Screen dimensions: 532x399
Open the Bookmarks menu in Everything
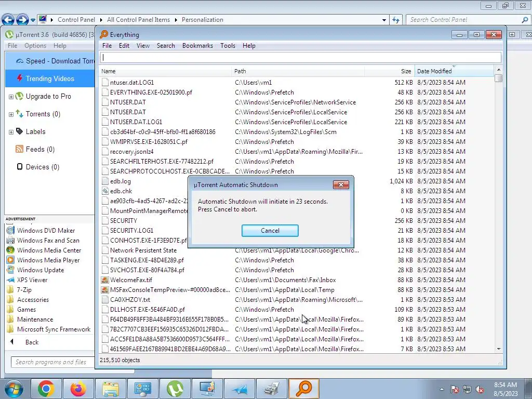pyautogui.click(x=197, y=46)
